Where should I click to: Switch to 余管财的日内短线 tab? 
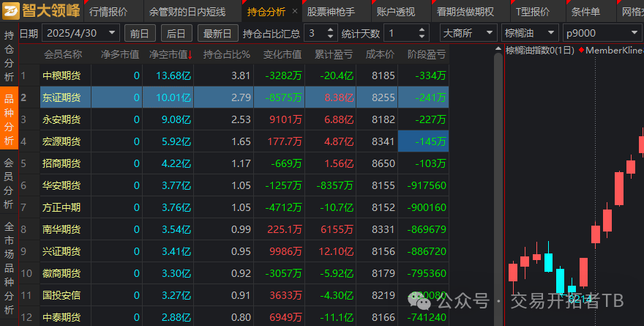click(187, 12)
